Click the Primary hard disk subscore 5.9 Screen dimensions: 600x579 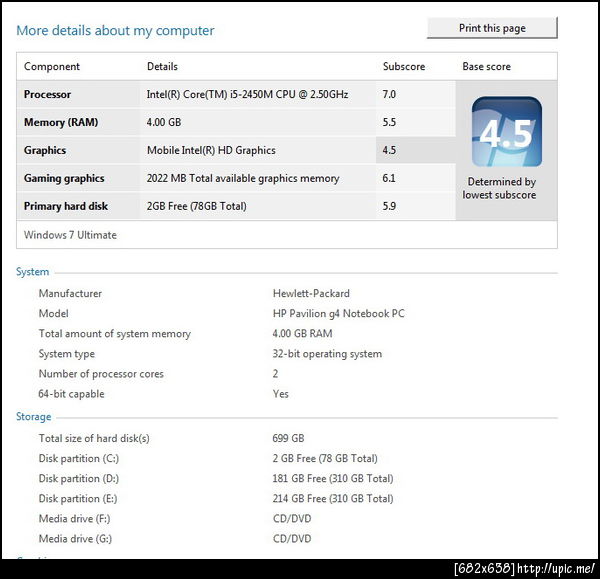click(389, 206)
